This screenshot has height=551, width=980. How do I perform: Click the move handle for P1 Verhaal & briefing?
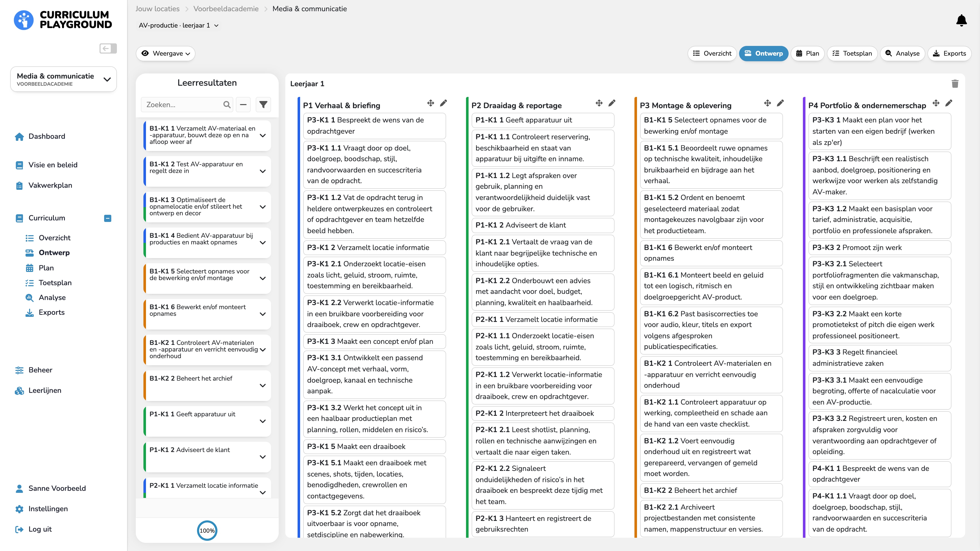pyautogui.click(x=431, y=103)
